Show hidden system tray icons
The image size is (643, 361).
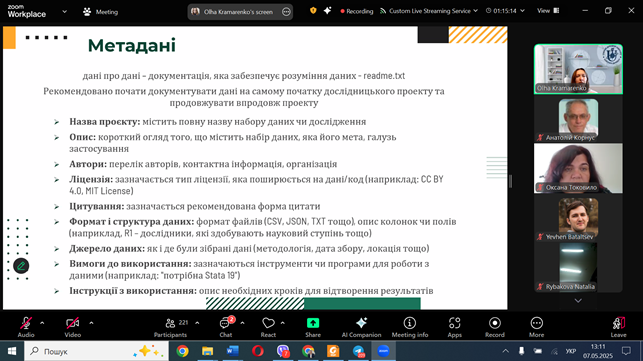[x=506, y=351]
